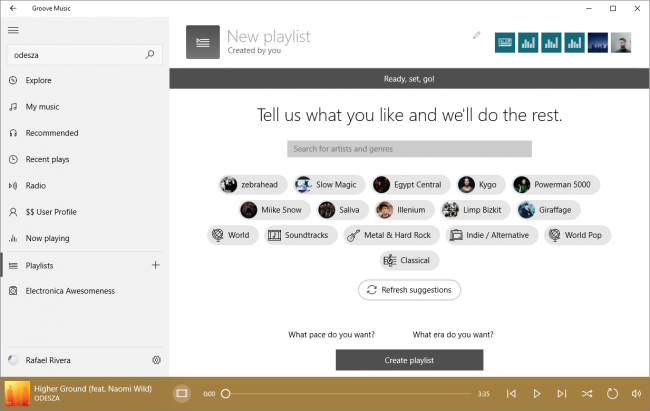Viewport: 650px width, 411px height.
Task: Skip to next track
Action: coord(562,393)
